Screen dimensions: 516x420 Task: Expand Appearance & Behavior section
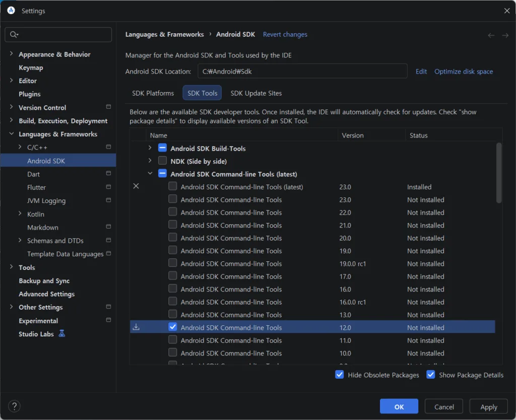[11, 53]
